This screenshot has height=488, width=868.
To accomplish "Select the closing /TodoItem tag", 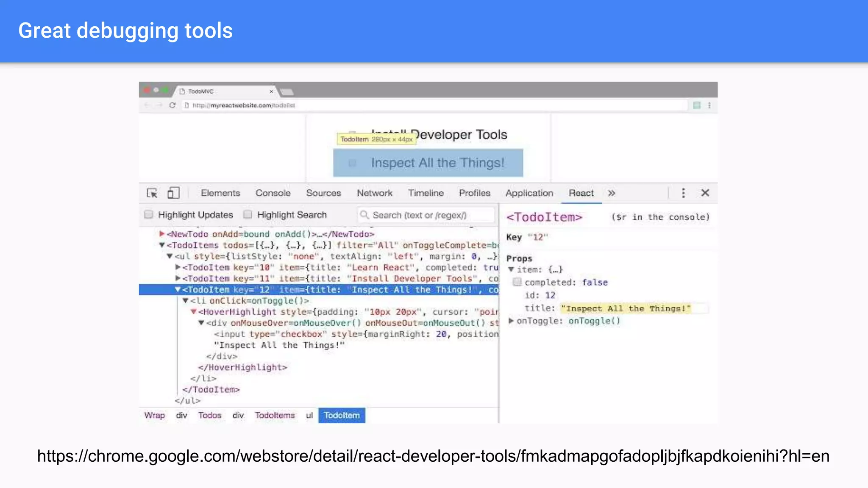I will [211, 389].
